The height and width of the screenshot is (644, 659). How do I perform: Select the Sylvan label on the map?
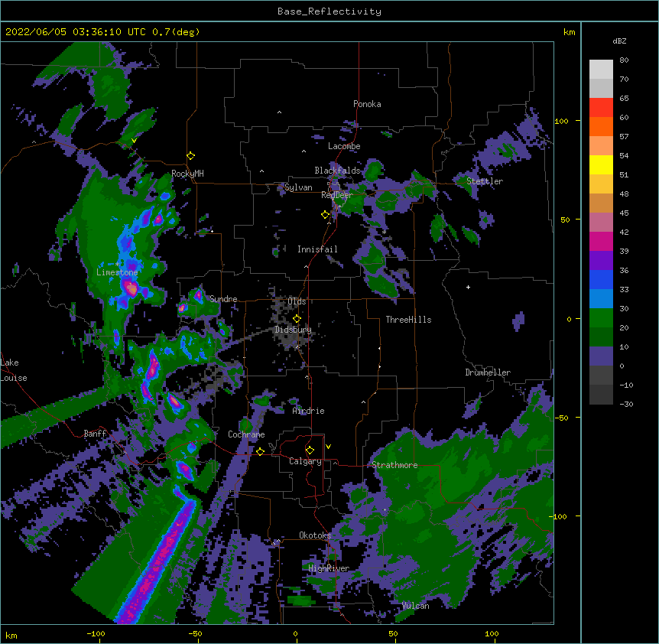[298, 188]
